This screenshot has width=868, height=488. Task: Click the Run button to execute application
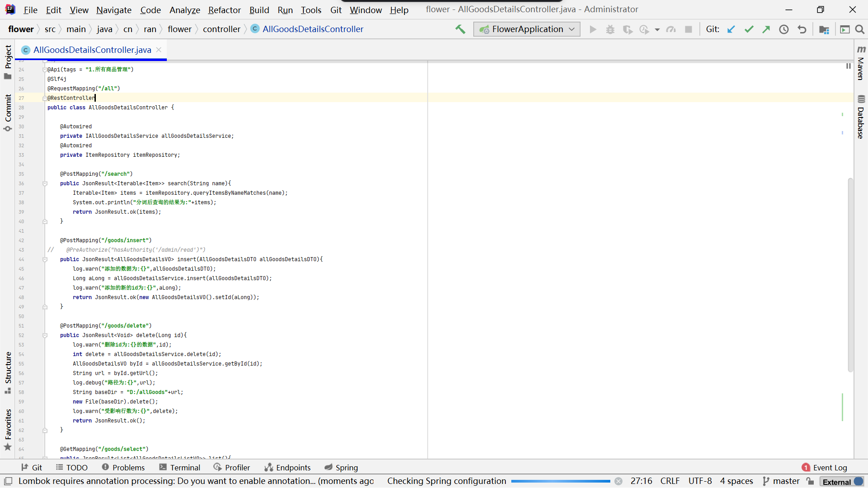pyautogui.click(x=593, y=29)
